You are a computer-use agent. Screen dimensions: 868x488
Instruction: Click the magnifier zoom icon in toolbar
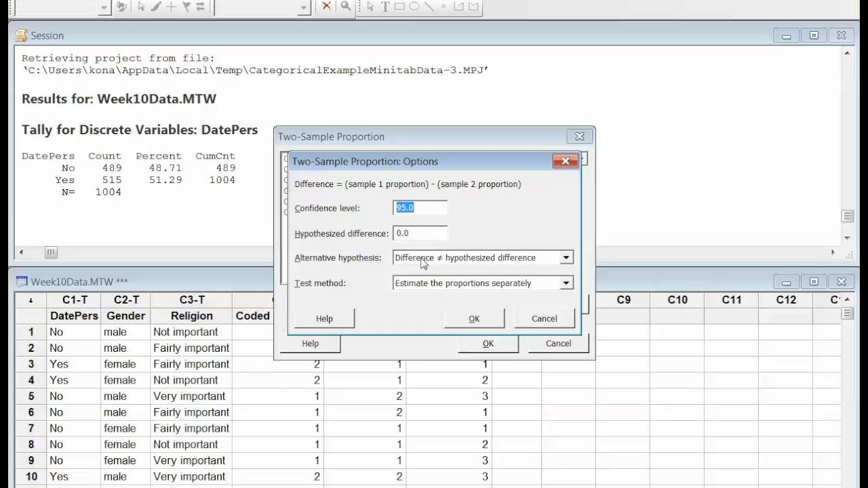coord(346,6)
